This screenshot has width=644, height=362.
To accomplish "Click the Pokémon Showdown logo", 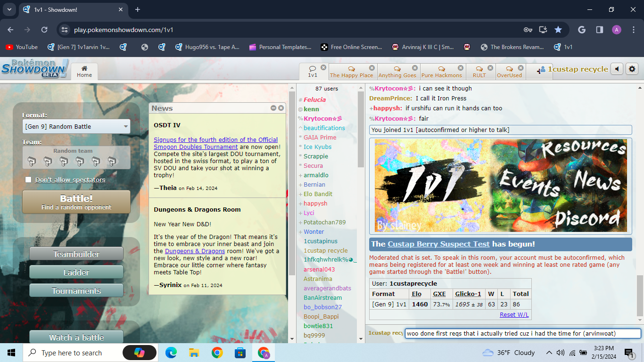I will coord(35,69).
